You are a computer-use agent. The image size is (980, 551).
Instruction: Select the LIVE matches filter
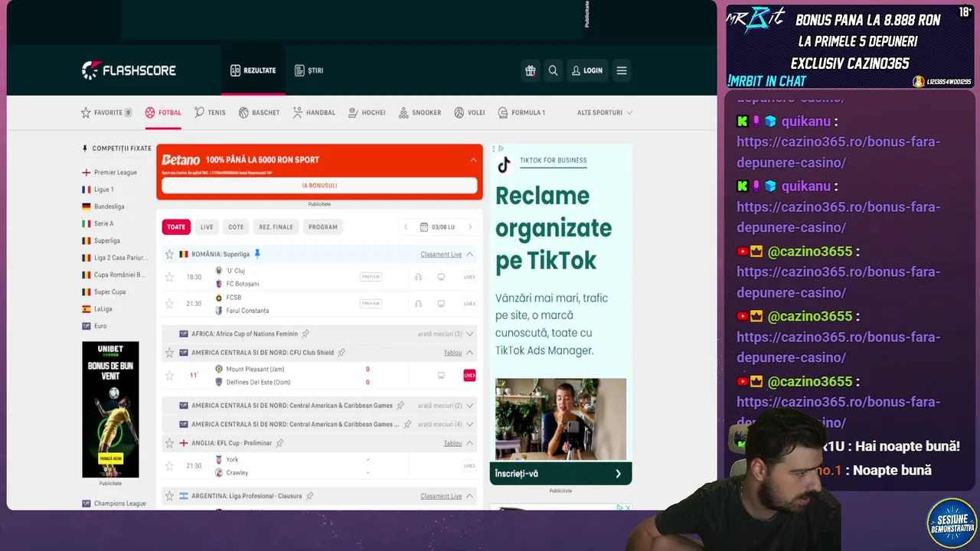pyautogui.click(x=207, y=227)
